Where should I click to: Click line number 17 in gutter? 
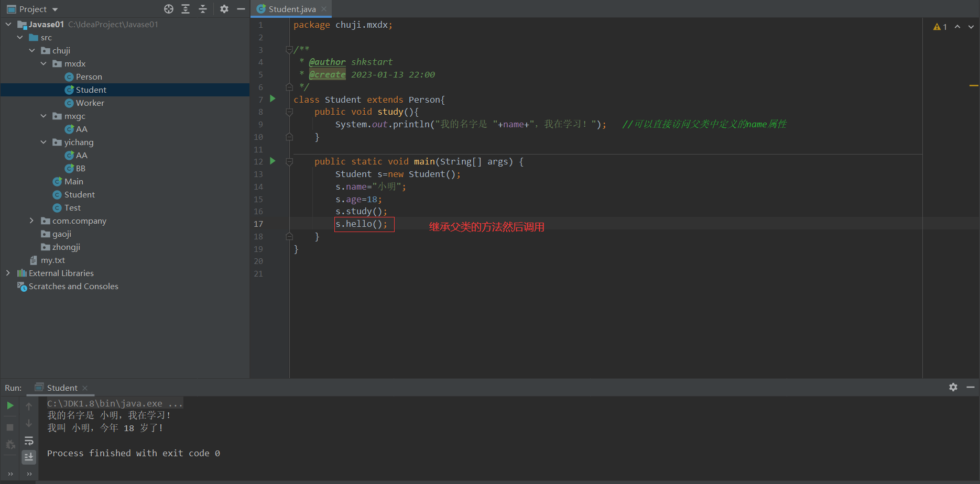pyautogui.click(x=258, y=224)
